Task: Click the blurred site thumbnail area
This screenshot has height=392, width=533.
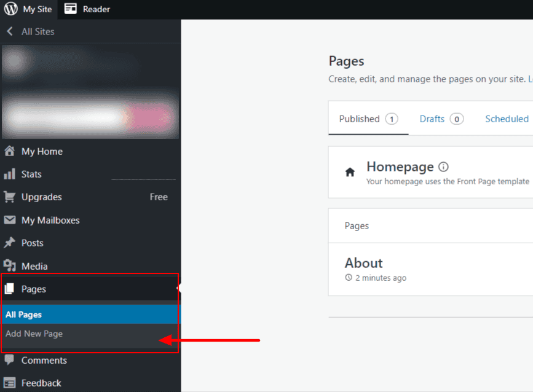Action: [90, 91]
